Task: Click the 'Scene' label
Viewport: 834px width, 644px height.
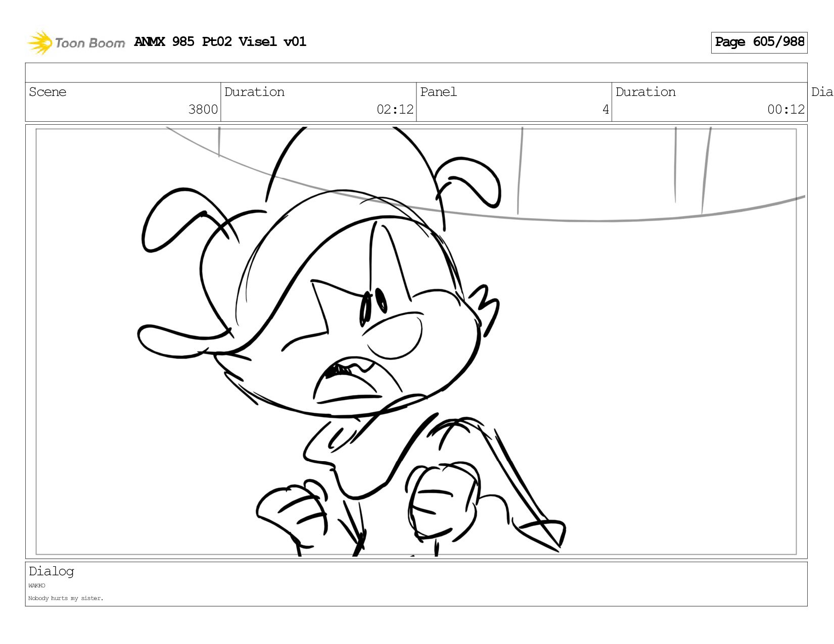Action: [x=48, y=92]
